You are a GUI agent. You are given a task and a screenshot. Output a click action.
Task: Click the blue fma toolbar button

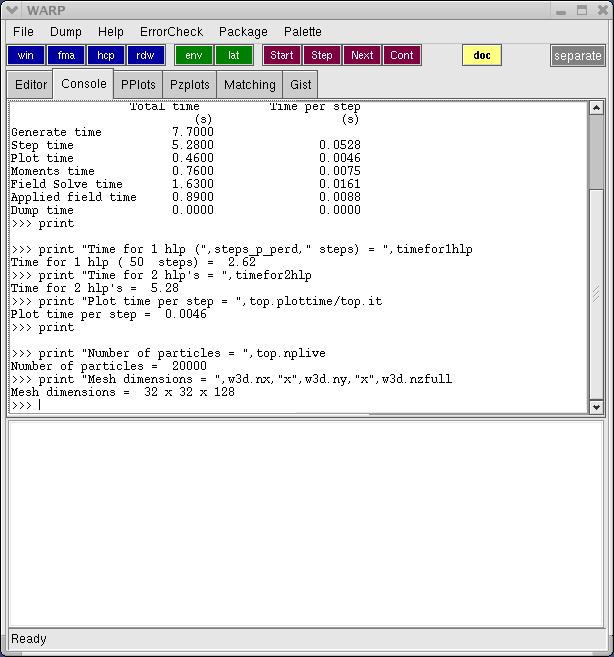point(66,55)
